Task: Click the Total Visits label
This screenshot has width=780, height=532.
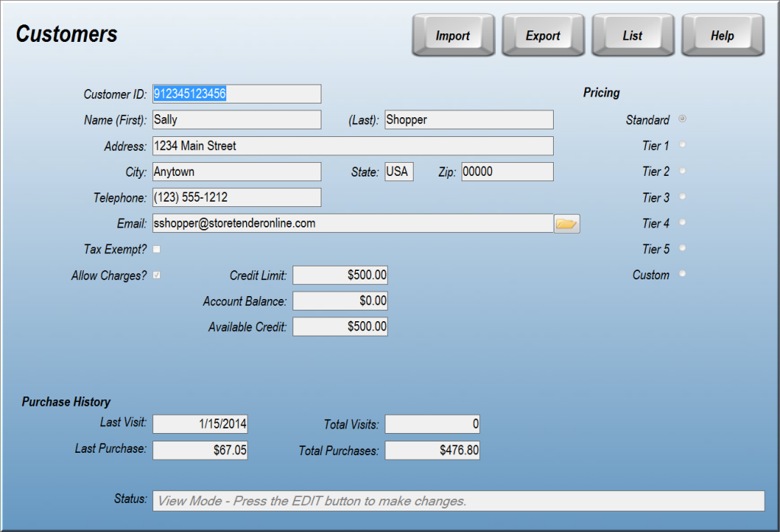Action: (x=351, y=425)
